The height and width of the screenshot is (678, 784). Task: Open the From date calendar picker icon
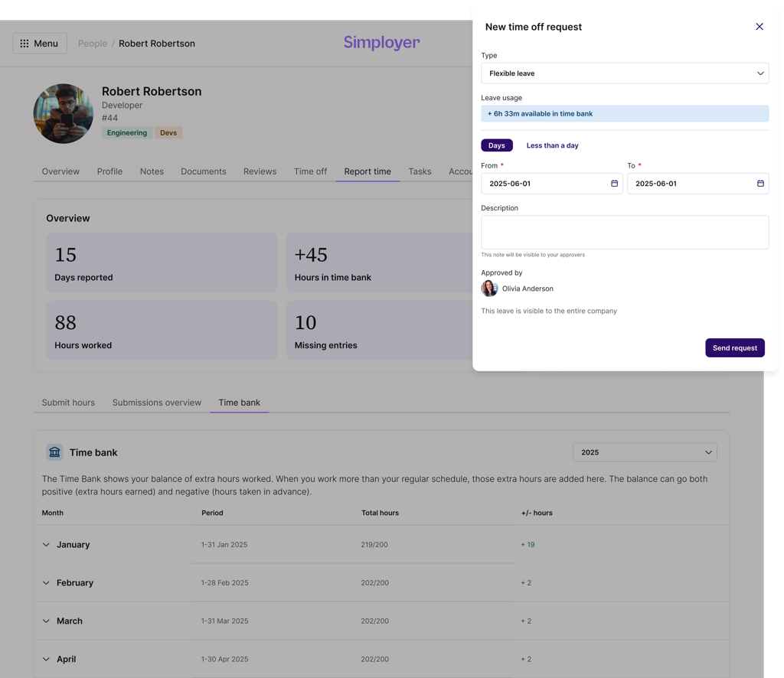pos(614,184)
